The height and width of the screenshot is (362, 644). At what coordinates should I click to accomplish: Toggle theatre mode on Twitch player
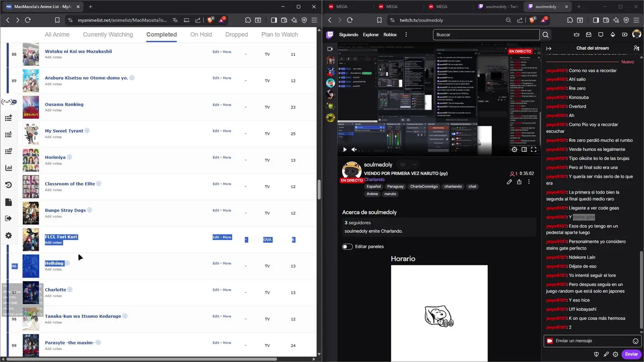[x=524, y=149]
